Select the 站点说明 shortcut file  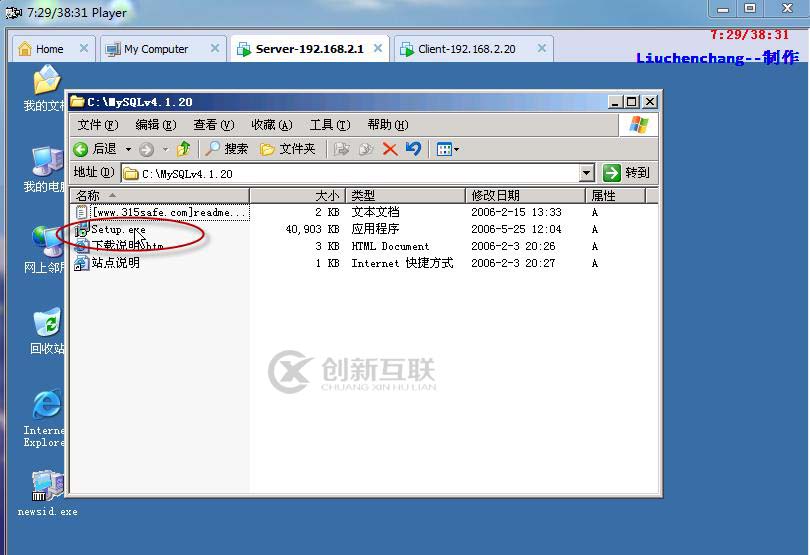click(116, 263)
